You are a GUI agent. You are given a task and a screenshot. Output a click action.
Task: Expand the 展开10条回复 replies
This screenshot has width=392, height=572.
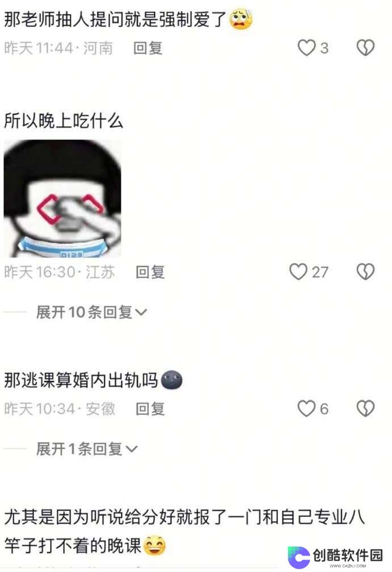[91, 312]
